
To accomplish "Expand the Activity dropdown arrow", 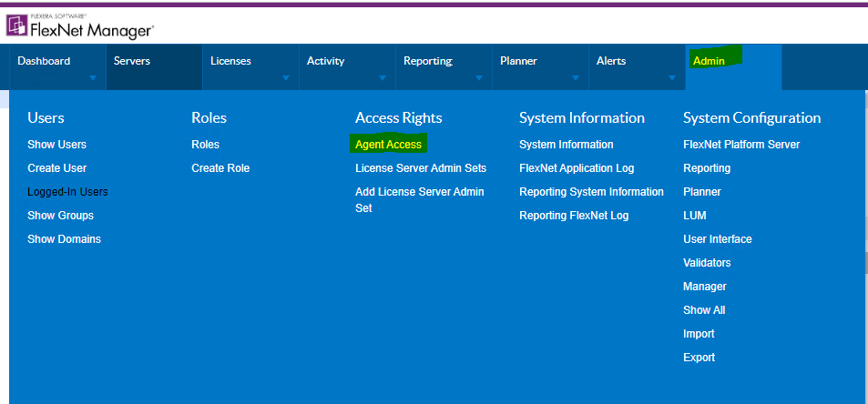I will pos(383,78).
